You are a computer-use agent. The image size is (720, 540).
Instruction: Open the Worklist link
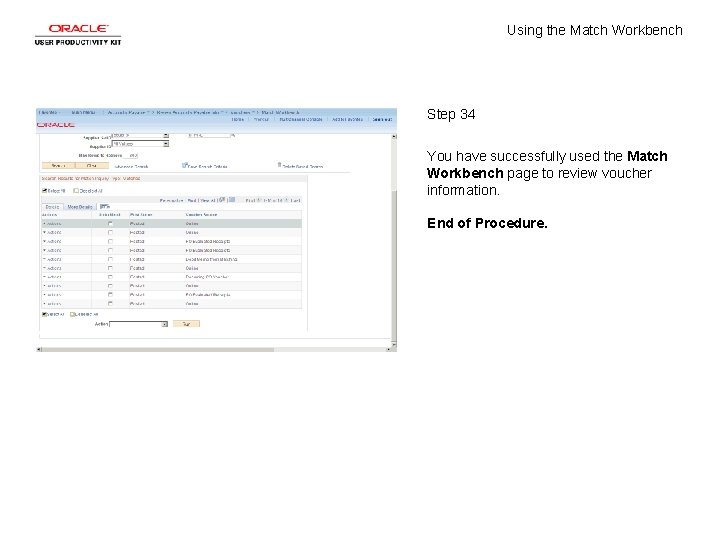point(261,119)
